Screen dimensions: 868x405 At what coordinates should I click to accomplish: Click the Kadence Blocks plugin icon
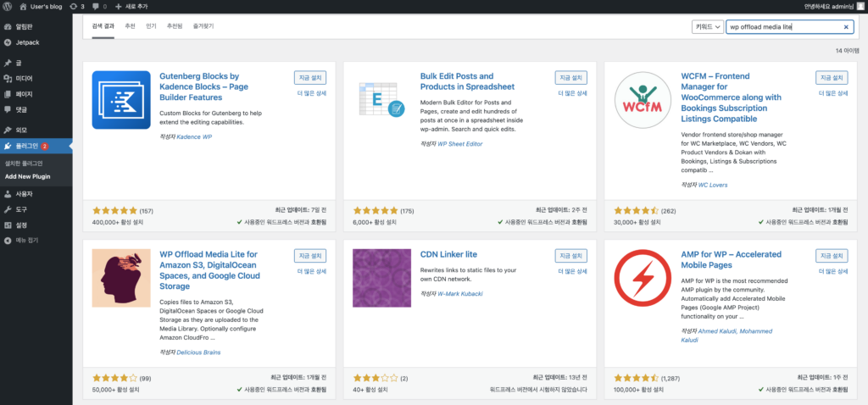pos(121,100)
